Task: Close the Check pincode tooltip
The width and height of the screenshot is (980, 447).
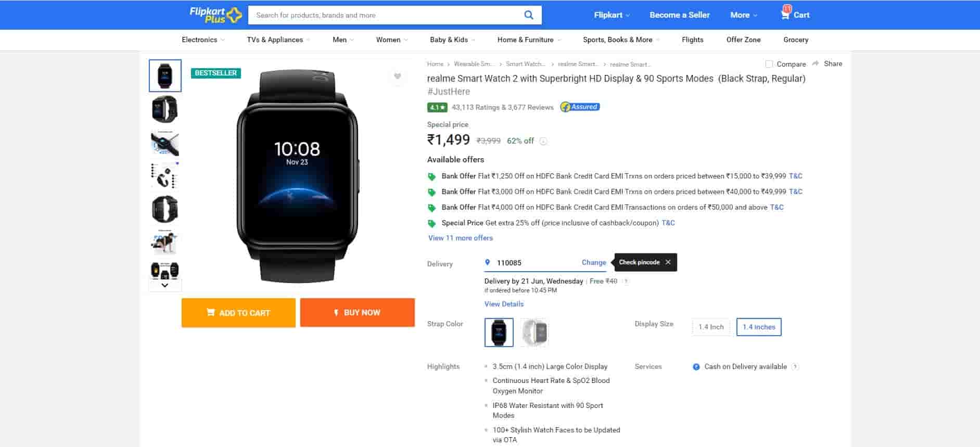Action: point(668,262)
